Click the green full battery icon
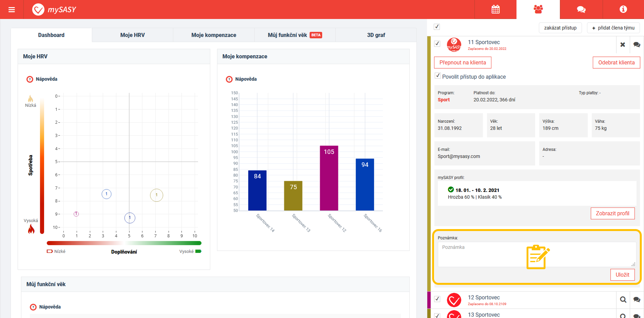This screenshot has width=644, height=318. 198,251
